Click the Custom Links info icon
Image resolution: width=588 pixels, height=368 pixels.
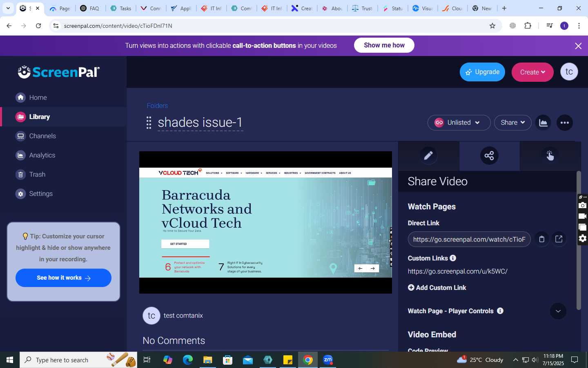453,258
